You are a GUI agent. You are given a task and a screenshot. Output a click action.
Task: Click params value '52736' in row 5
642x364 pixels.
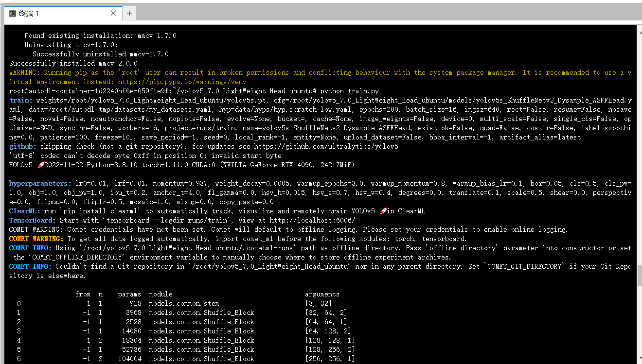(x=131, y=349)
